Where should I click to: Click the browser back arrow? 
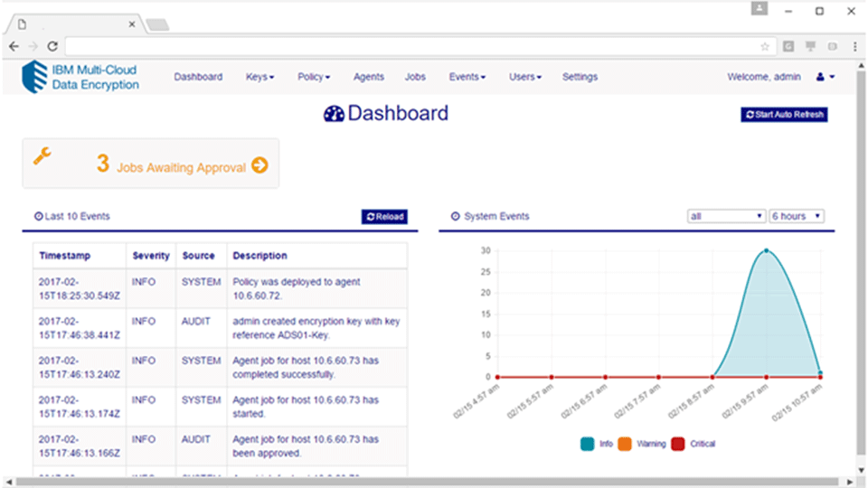point(14,46)
